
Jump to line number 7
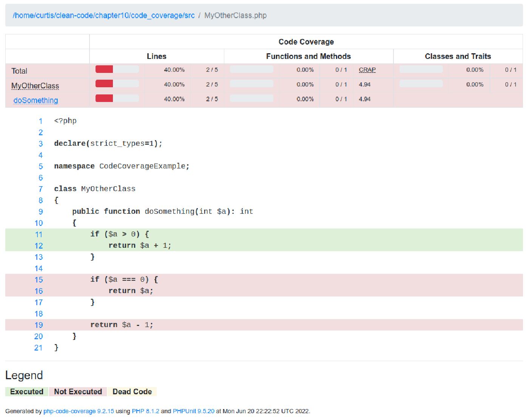coord(40,189)
